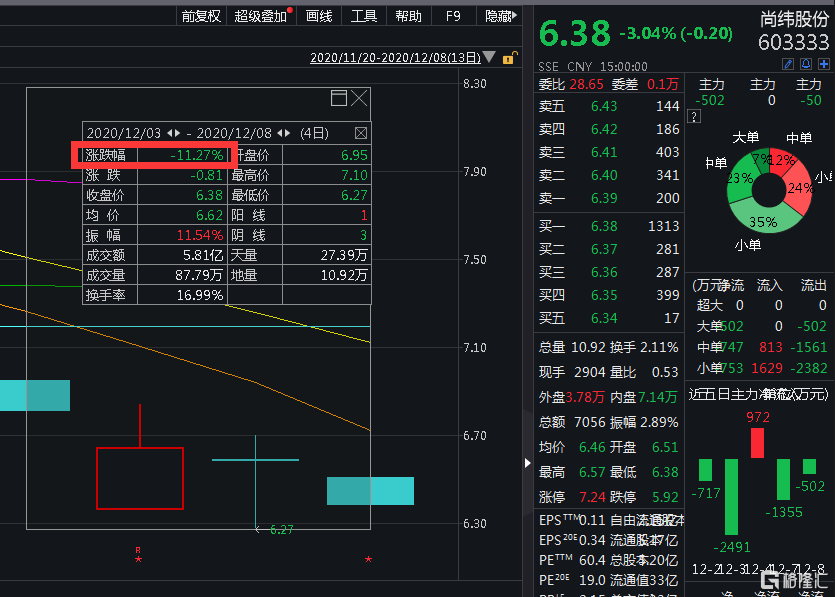
Task: Toggle the yellow padlock icon
Action: (510, 58)
